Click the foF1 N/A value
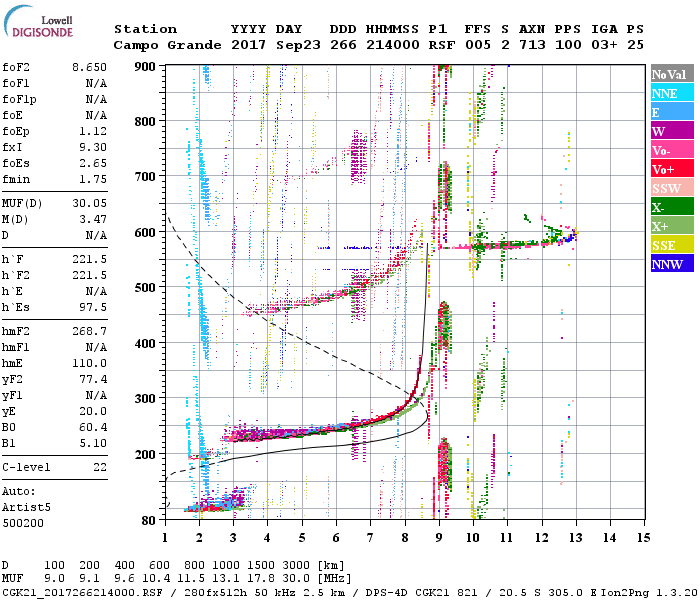 click(x=96, y=83)
